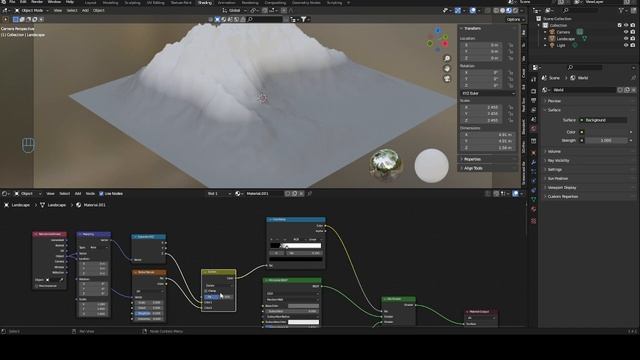Select solid viewport shading icon
Screen dimensions: 640x360
pos(502,11)
